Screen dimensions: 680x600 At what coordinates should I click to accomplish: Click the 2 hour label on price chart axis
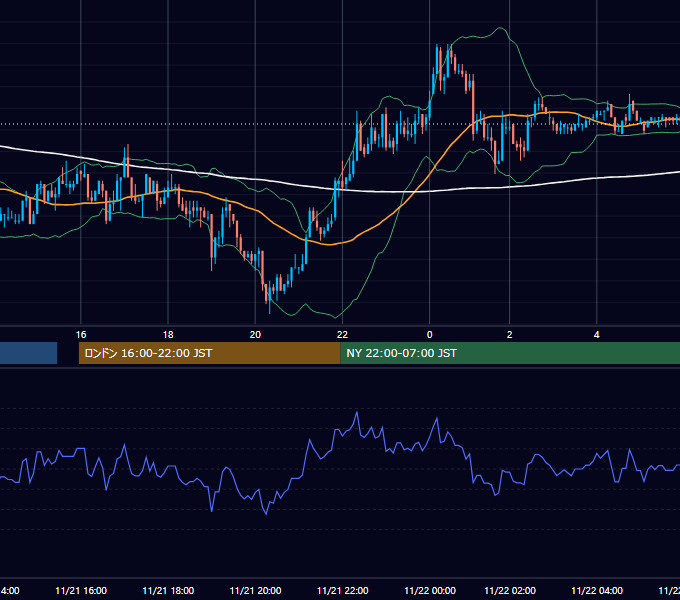510,335
